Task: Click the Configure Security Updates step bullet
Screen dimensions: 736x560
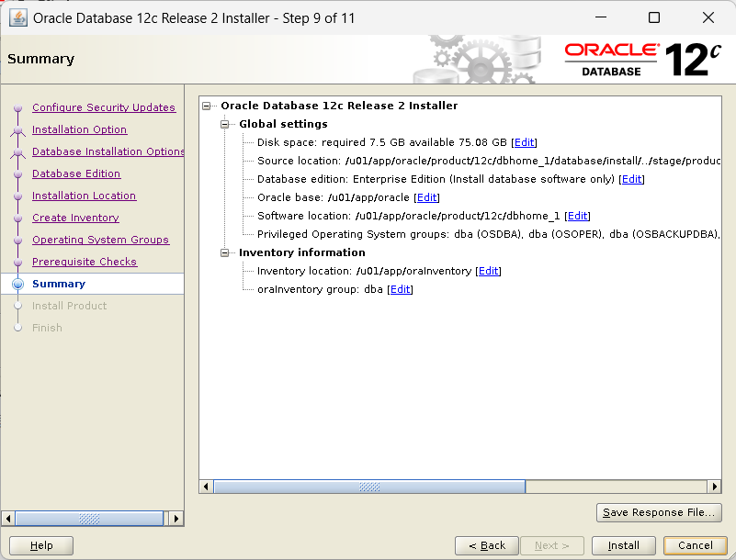Action: click(17, 108)
